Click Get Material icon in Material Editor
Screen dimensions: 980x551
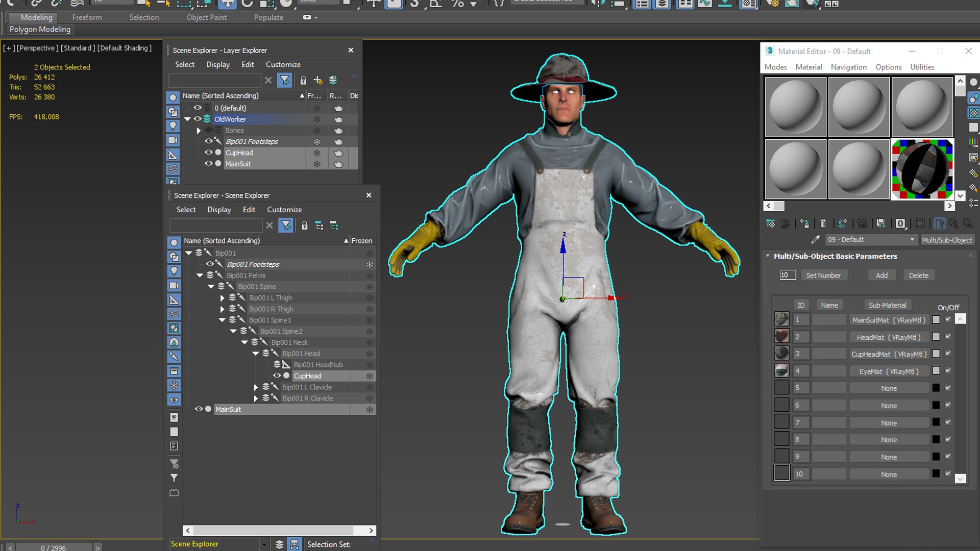(x=771, y=223)
